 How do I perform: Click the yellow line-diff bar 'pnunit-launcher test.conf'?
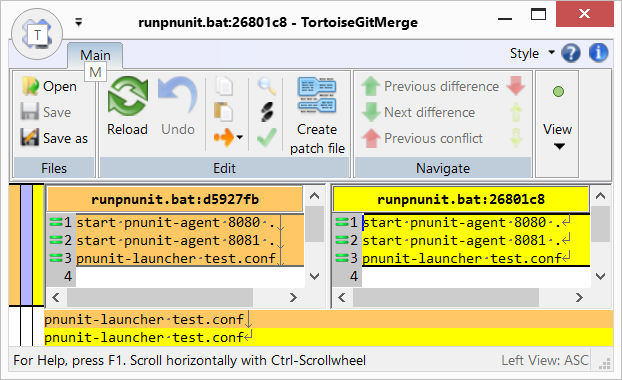[328, 337]
